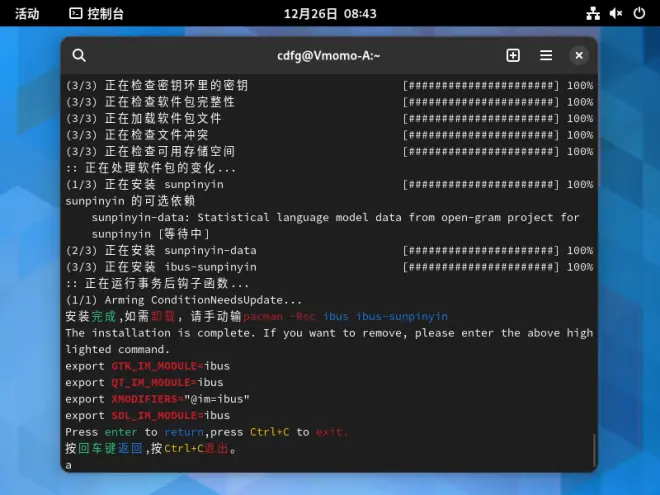This screenshot has height=495, width=660.
Task: Click the terminal scrollbar thumb at right edge
Action: point(594,450)
